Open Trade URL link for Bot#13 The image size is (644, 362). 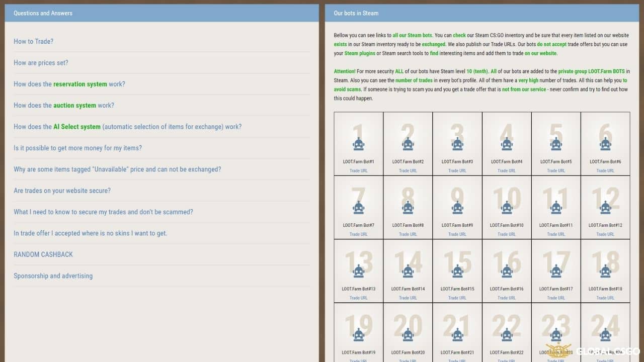(358, 298)
